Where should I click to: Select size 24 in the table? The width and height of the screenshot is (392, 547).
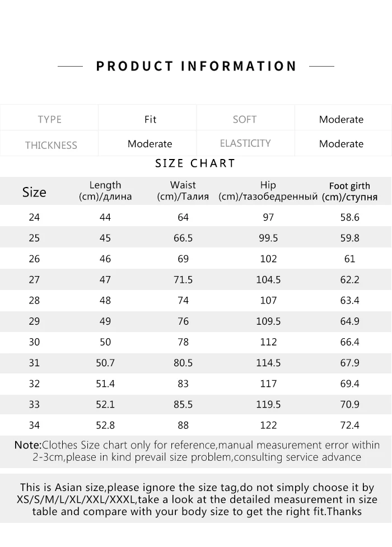pos(34,217)
